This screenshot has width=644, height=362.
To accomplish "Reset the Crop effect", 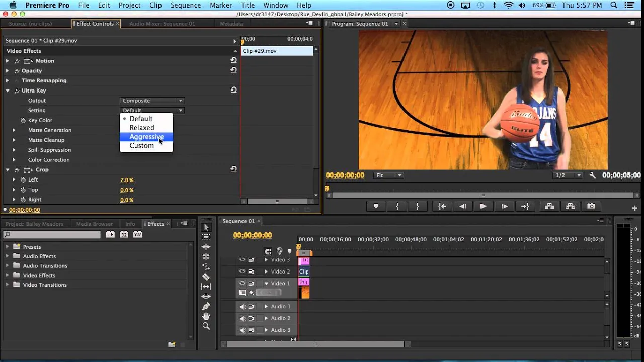I will pos(233,169).
